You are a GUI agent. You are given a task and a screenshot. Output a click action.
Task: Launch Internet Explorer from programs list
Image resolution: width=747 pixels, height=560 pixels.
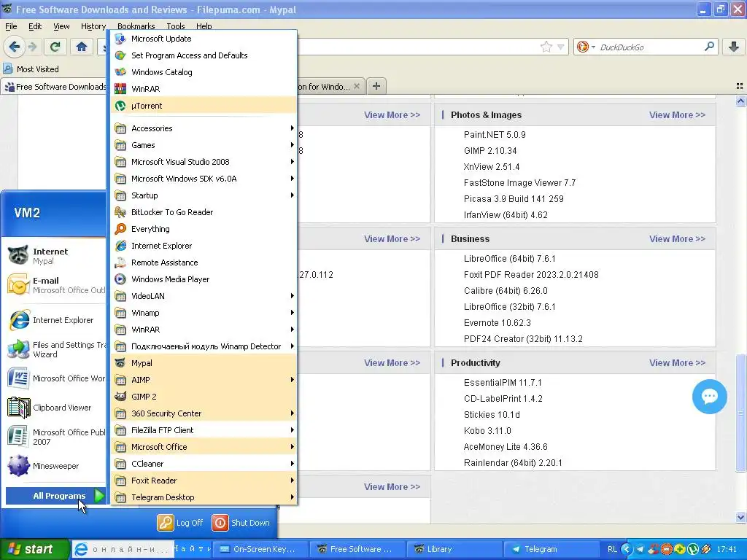click(204, 246)
